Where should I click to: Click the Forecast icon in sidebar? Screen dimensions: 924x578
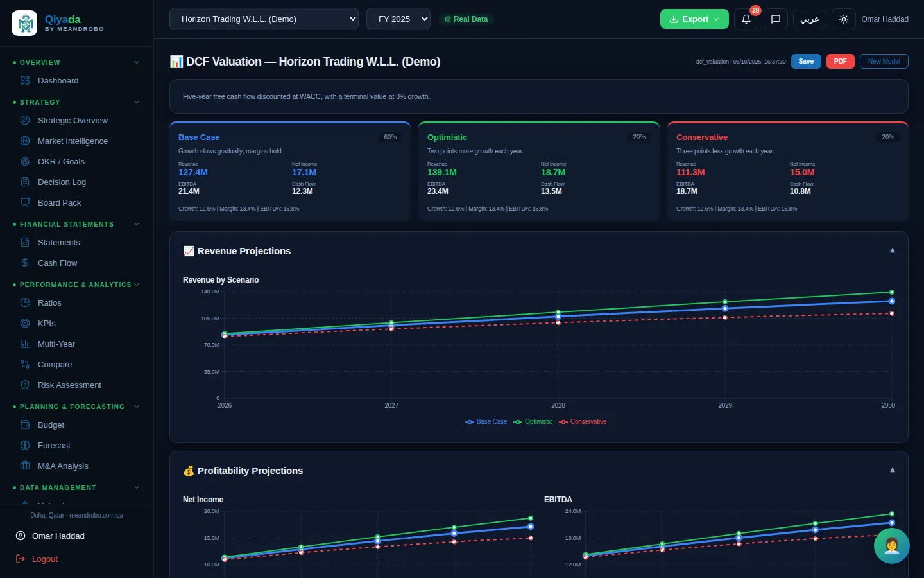click(25, 445)
